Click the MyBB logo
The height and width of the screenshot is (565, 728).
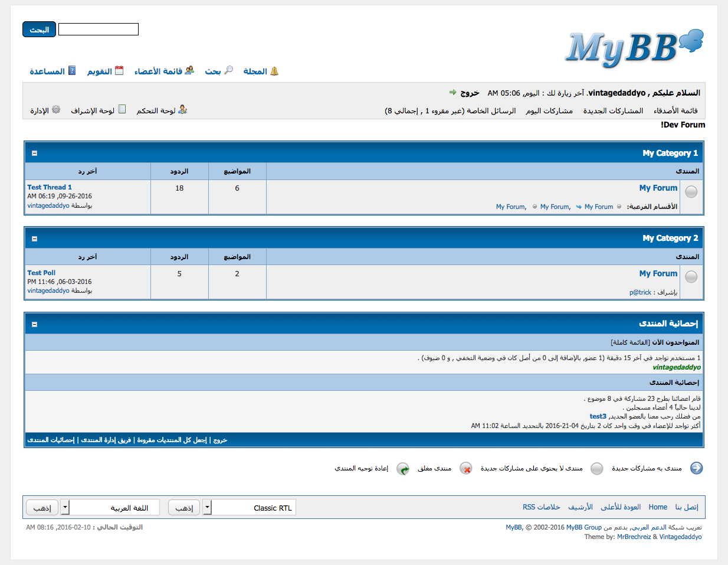point(634,48)
